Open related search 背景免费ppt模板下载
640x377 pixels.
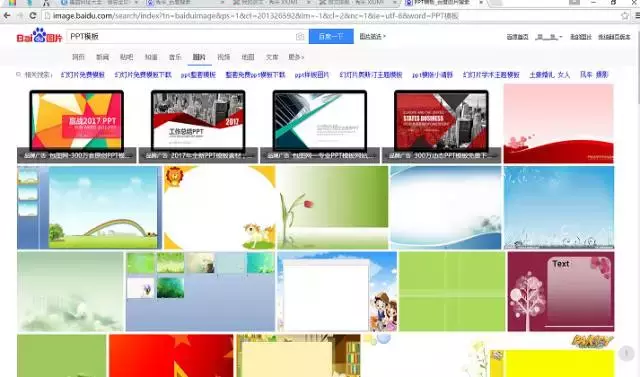tap(256, 75)
